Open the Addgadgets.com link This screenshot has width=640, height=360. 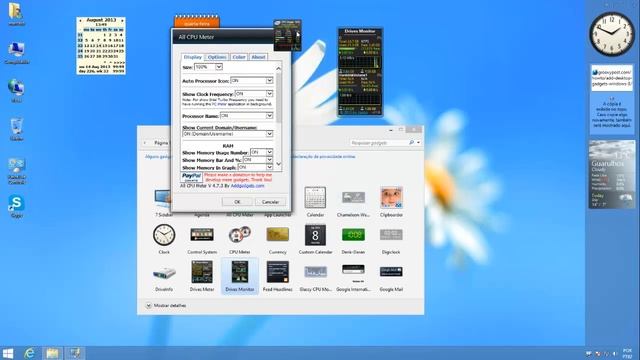tap(247, 186)
